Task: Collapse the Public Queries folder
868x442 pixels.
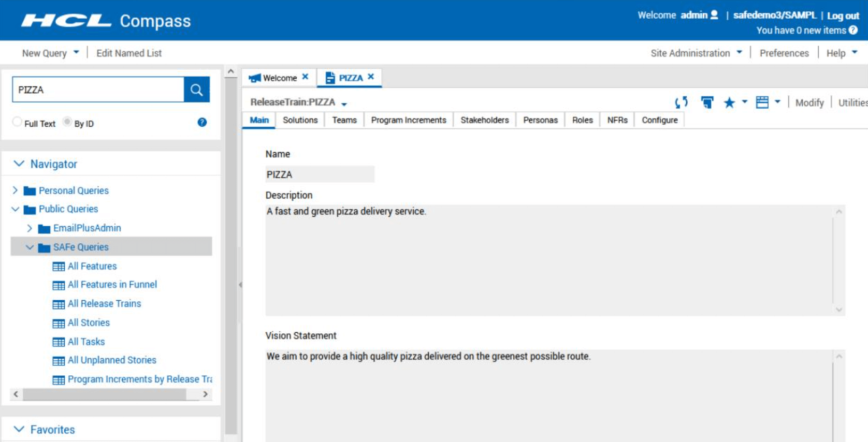Action: point(16,209)
